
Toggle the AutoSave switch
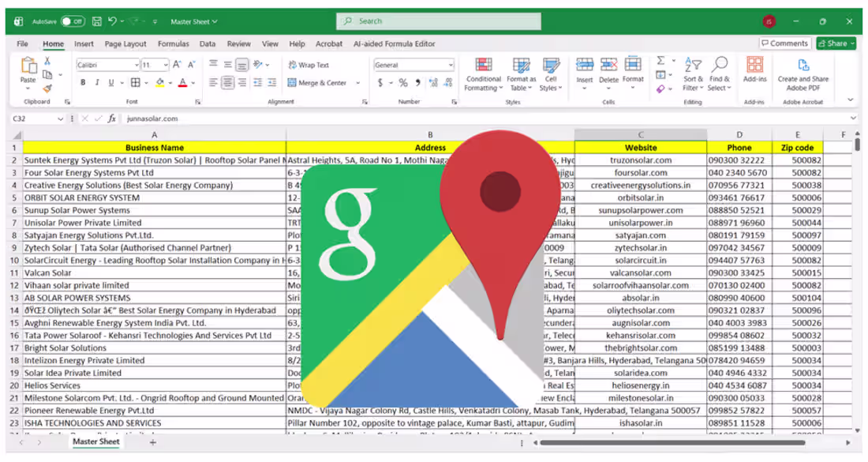click(73, 21)
